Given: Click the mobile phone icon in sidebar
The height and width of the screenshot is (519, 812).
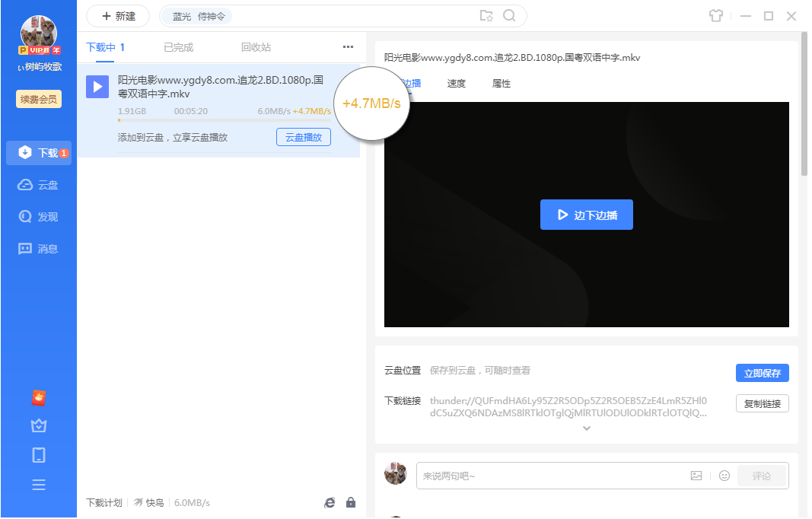Looking at the screenshot, I should coord(39,455).
